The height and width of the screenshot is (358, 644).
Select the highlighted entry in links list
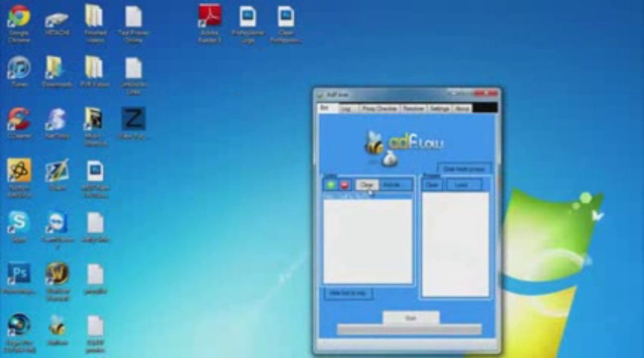click(368, 196)
